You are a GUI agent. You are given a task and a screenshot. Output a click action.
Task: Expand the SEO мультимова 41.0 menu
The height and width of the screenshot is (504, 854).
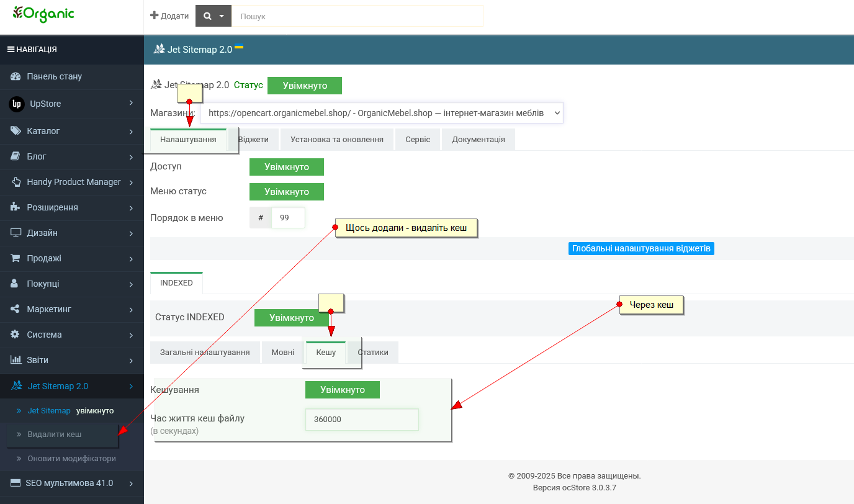coord(131,483)
